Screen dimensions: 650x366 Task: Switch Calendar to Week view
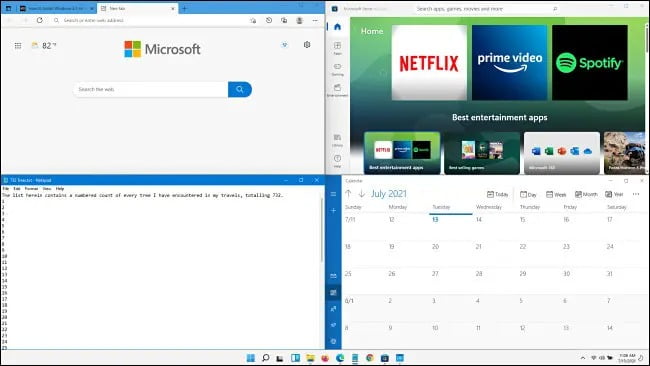pyautogui.click(x=556, y=194)
